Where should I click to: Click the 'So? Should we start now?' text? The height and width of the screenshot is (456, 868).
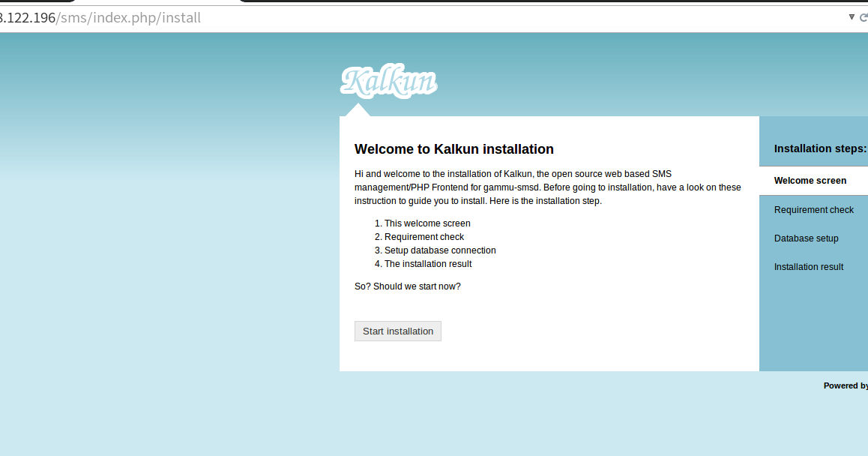click(x=408, y=286)
